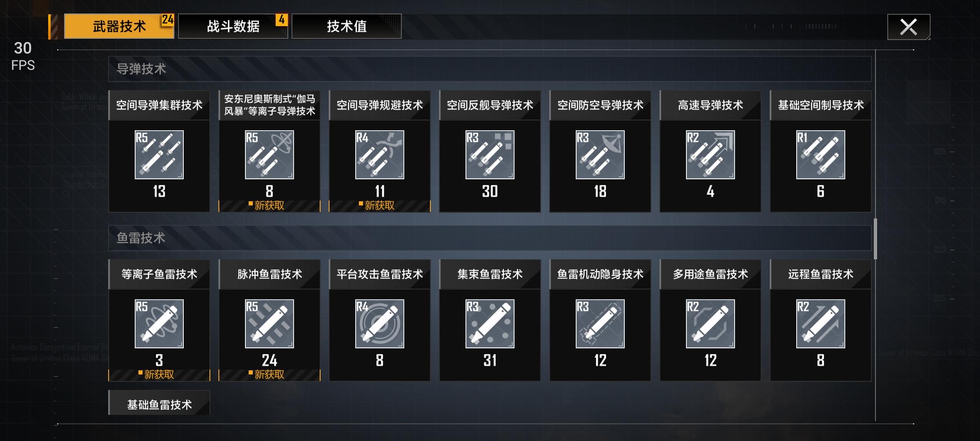The width and height of the screenshot is (980, 441).
Task: Switch to the 战斗数据 tab
Action: pyautogui.click(x=233, y=26)
